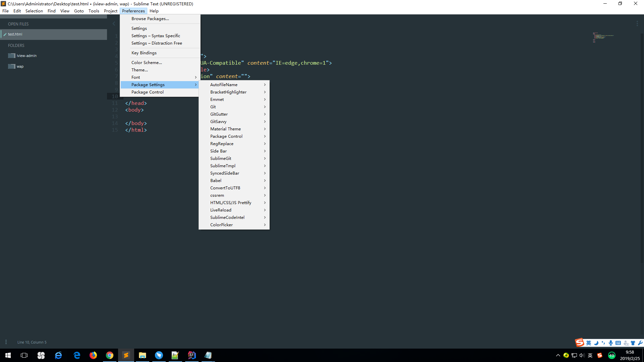Open Firefox from the taskbar
This screenshot has width=644, height=362.
(x=93, y=355)
